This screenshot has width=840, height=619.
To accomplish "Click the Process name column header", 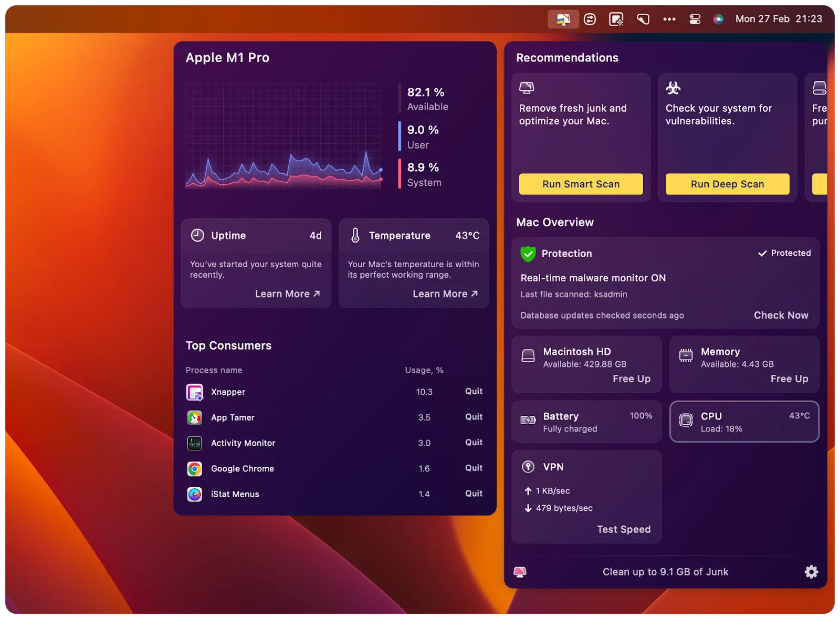I will (214, 371).
